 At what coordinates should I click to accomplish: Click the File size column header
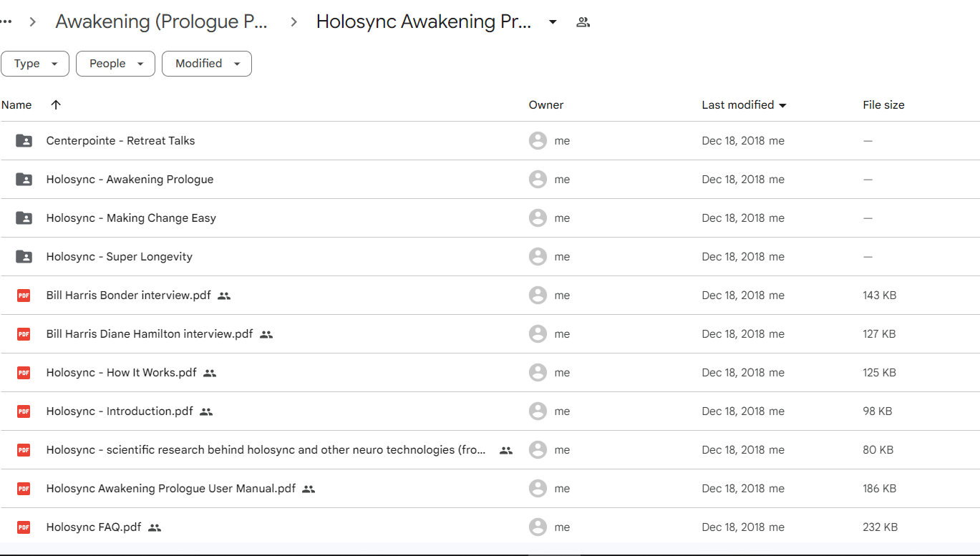point(883,105)
